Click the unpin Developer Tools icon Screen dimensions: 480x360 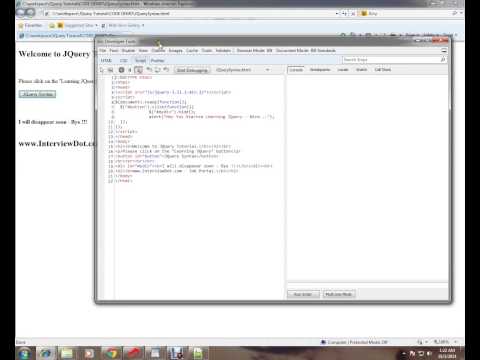444,51
